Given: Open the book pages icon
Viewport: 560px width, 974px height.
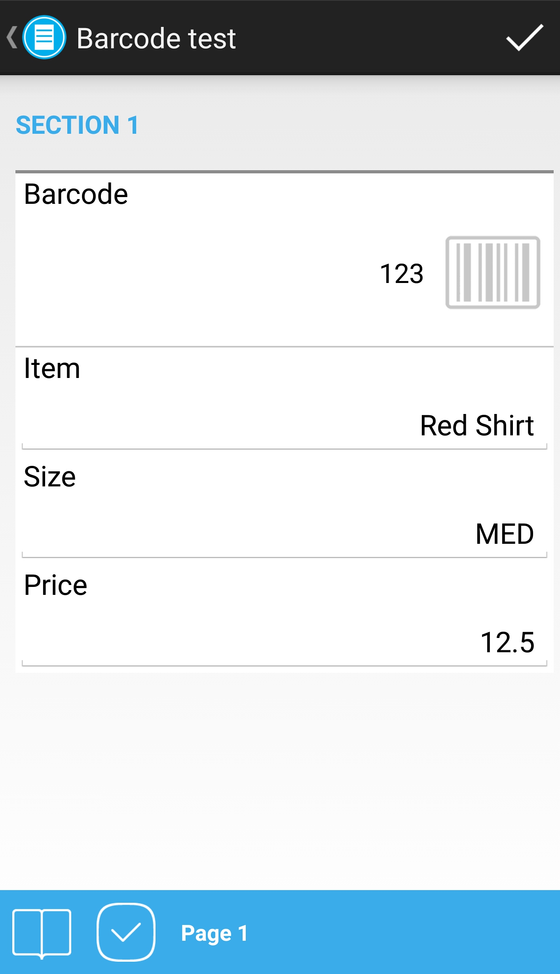Looking at the screenshot, I should [42, 932].
